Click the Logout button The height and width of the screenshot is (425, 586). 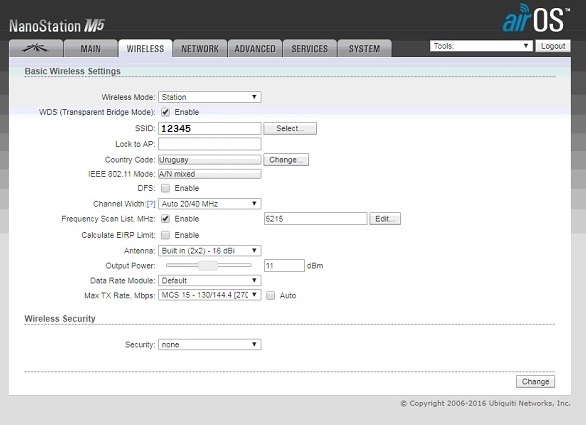(553, 46)
